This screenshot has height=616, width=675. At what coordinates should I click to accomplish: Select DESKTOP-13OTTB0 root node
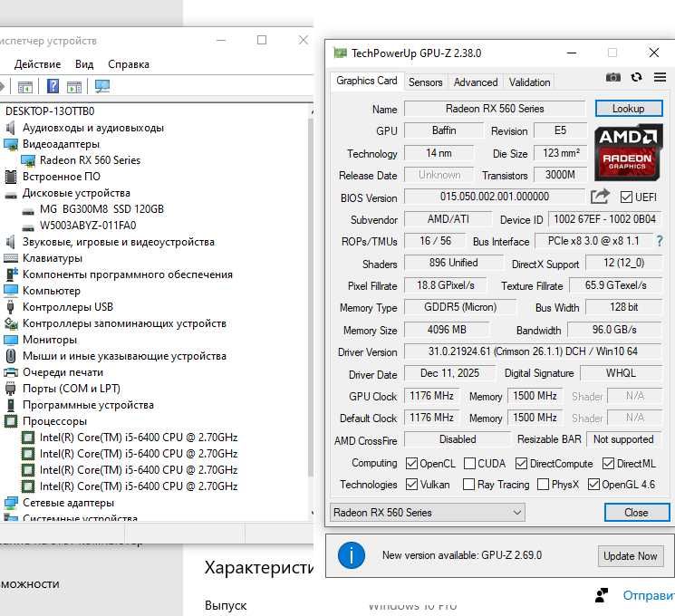tap(50, 111)
